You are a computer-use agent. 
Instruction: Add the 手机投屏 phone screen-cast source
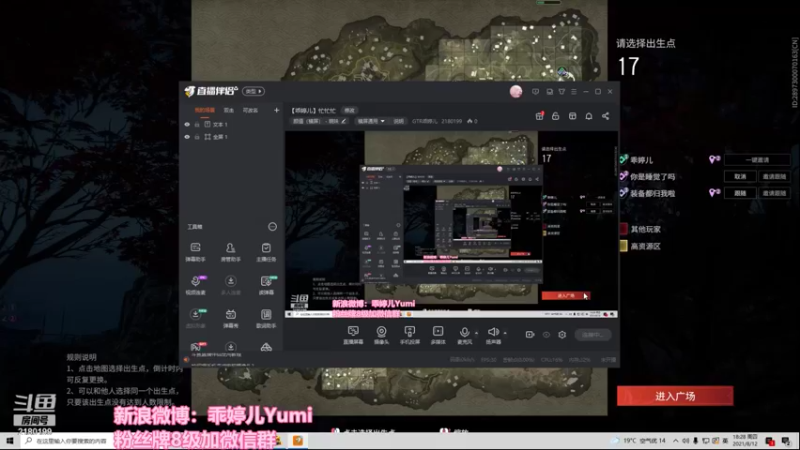[410, 335]
